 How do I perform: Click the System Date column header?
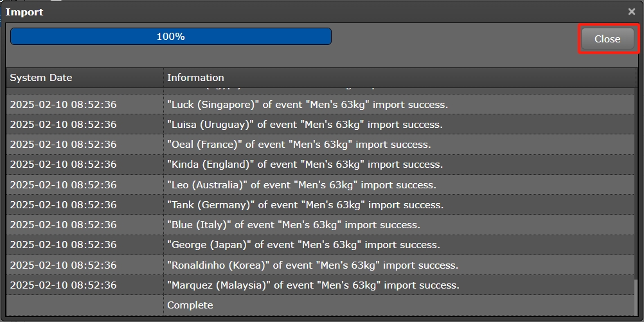click(x=41, y=78)
